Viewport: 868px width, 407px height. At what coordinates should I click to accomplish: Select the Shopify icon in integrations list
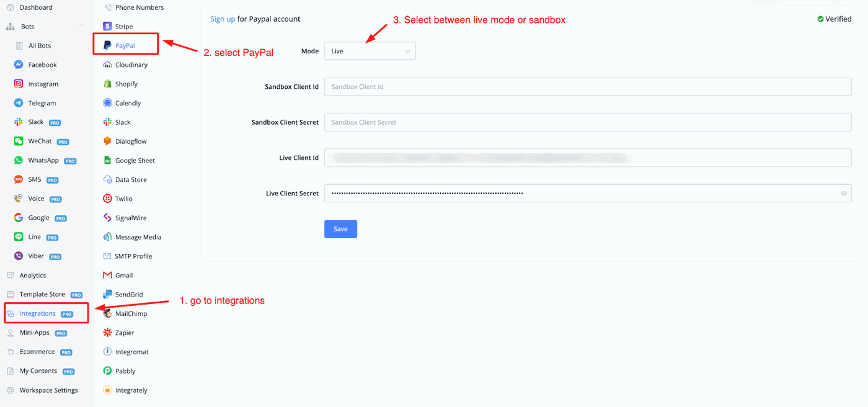click(108, 84)
